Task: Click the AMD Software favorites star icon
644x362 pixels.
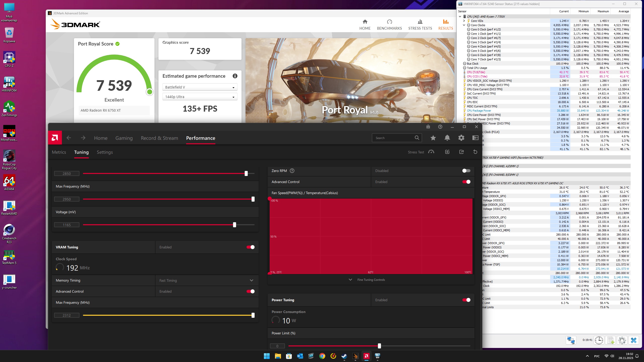Action: [x=433, y=138]
